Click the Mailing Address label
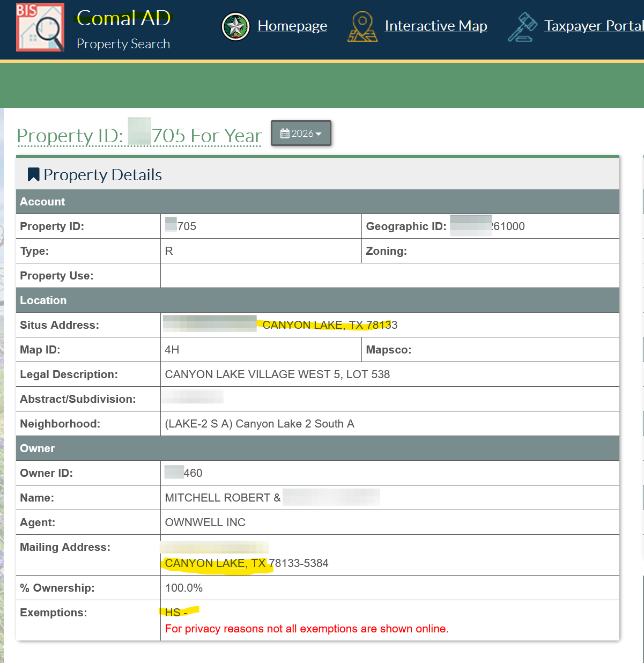The image size is (644, 663). 65,547
